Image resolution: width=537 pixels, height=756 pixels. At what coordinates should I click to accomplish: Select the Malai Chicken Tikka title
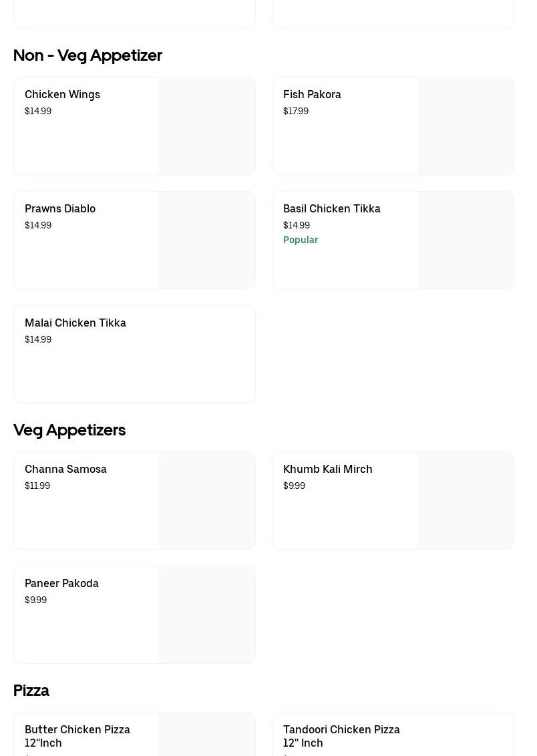pos(75,323)
